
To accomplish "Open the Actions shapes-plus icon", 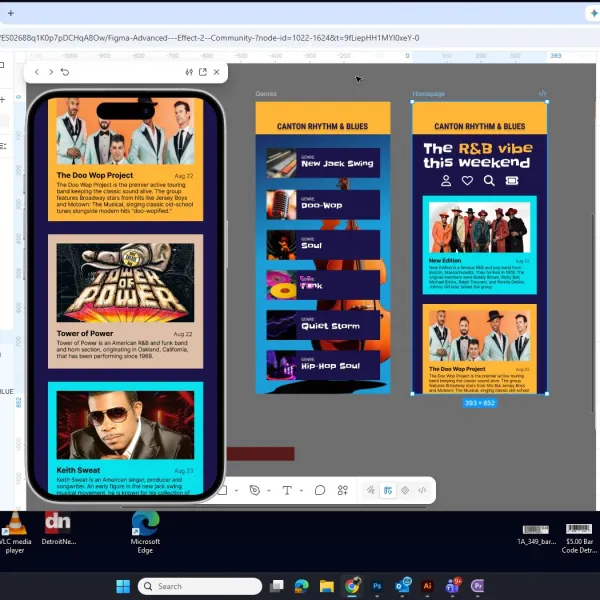I will (x=343, y=490).
